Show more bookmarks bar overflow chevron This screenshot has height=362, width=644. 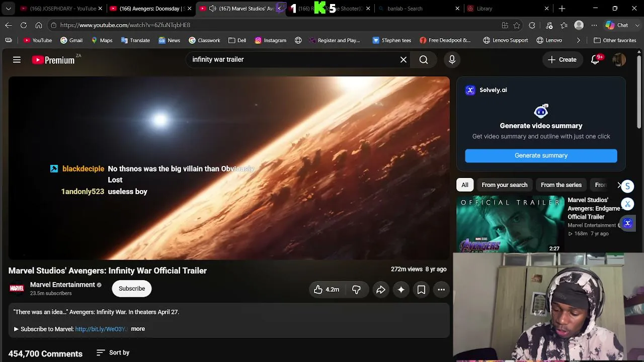pyautogui.click(x=578, y=40)
